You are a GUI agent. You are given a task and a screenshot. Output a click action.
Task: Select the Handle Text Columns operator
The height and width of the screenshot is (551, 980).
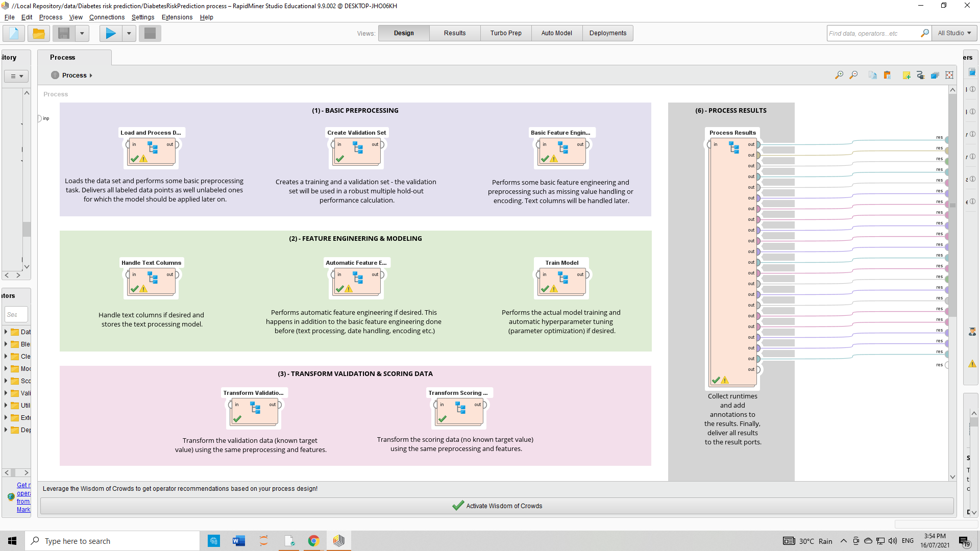point(152,282)
